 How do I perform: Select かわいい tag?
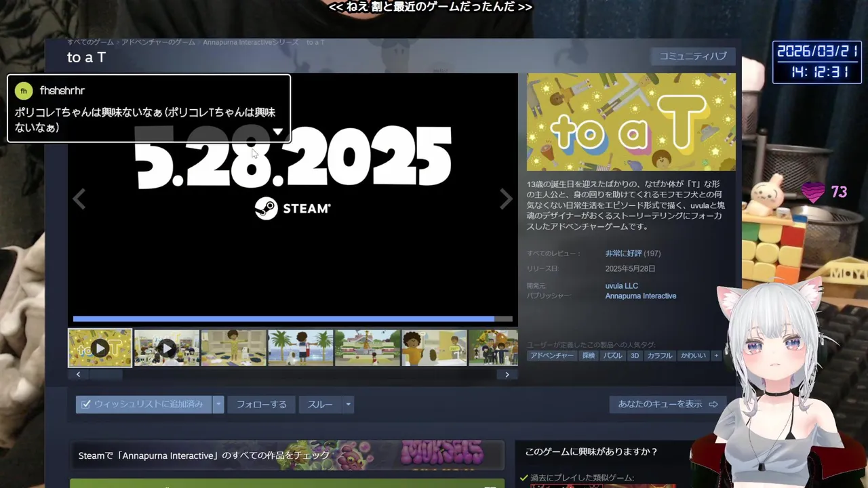pyautogui.click(x=693, y=356)
